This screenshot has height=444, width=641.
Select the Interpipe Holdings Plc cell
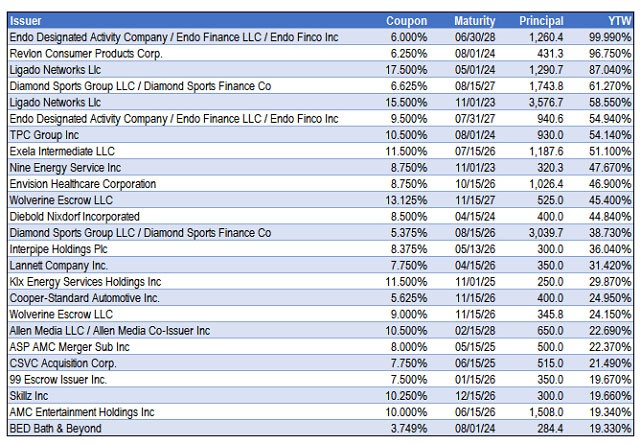click(x=58, y=249)
